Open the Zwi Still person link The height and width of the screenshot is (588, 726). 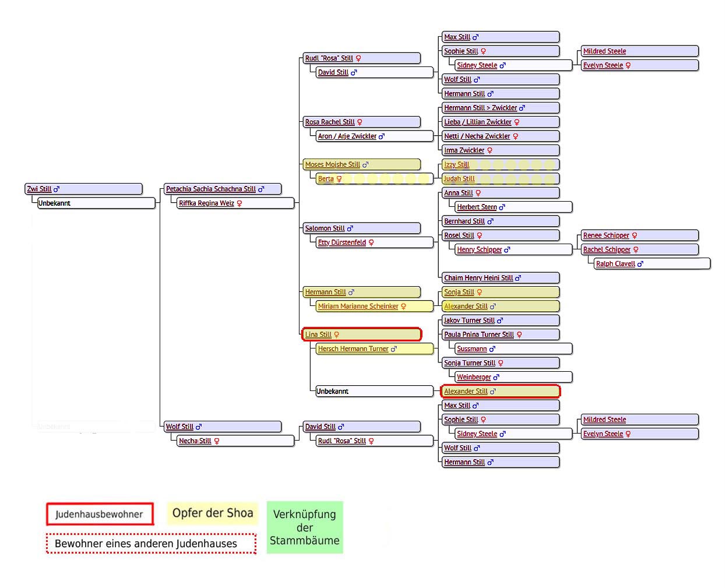tap(39, 189)
